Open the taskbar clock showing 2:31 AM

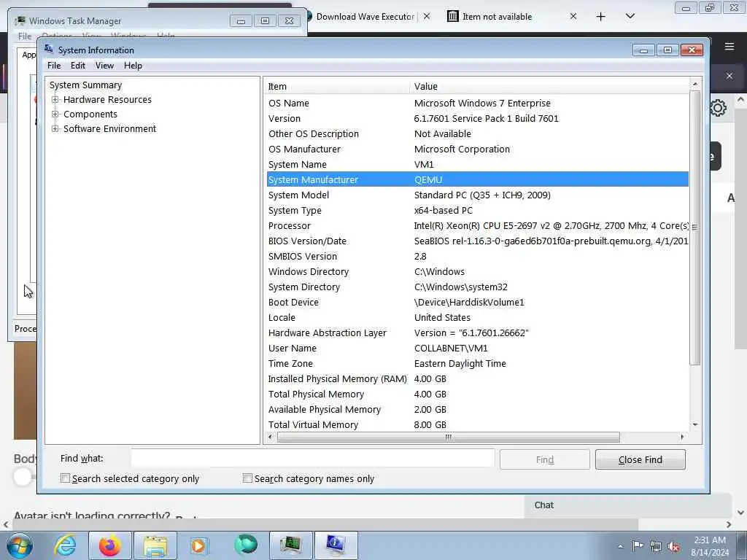click(710, 546)
